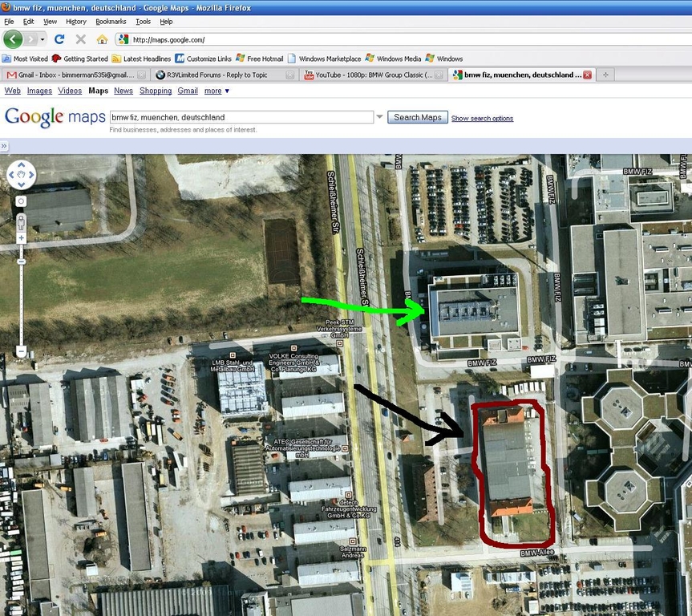Screen dimensions: 692x616
Task: Open the Tools menu
Action: 143,21
